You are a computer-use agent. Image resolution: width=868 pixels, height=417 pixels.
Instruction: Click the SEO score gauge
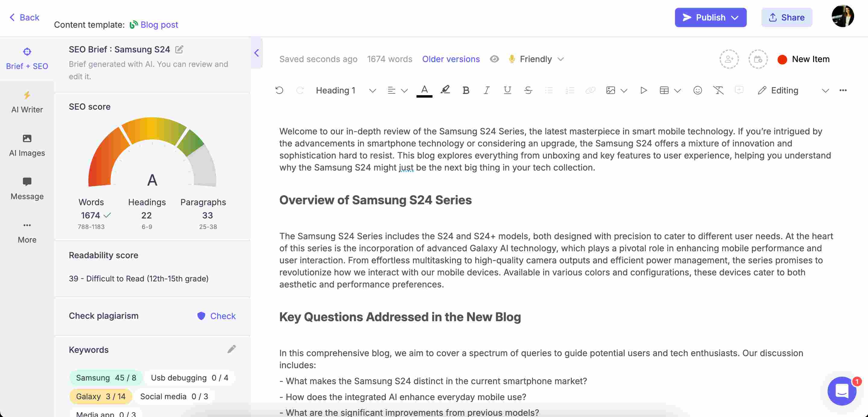152,152
